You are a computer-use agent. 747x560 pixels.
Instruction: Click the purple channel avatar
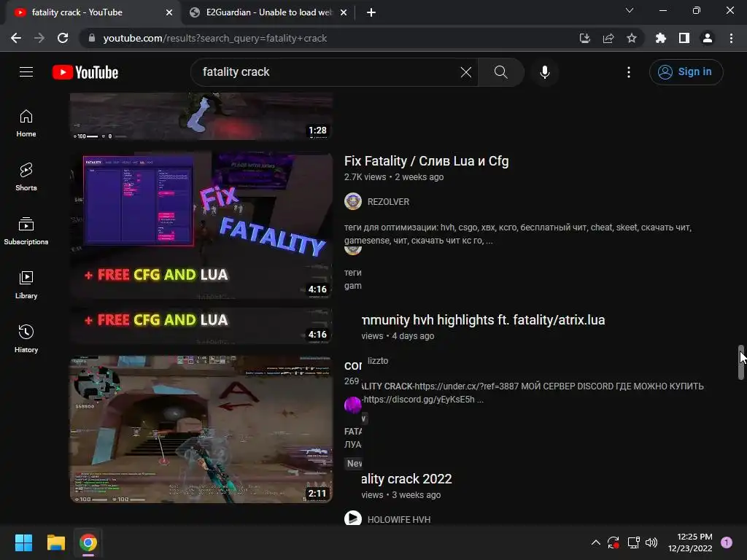pyautogui.click(x=353, y=405)
